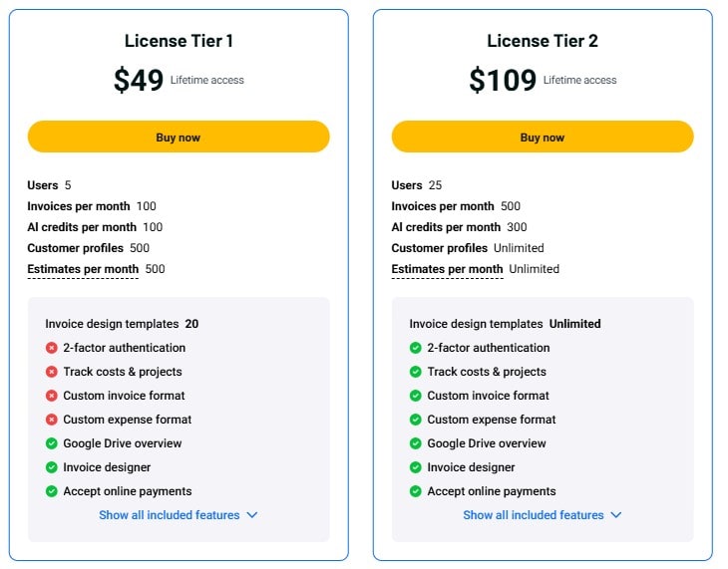This screenshot has width=728, height=569.
Task: Click Tier 2 green check beside Custom expense format
Action: pyautogui.click(x=416, y=420)
